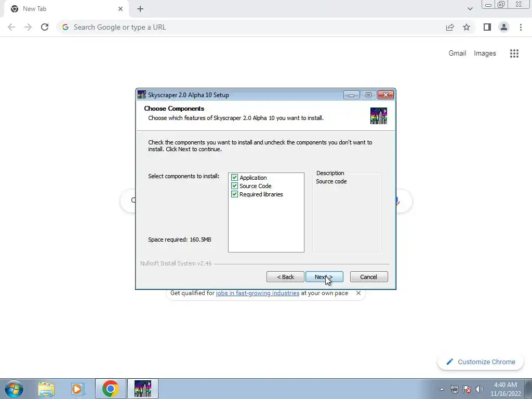
Task: Click the Skyscraper title bar icon
Action: coord(142,95)
